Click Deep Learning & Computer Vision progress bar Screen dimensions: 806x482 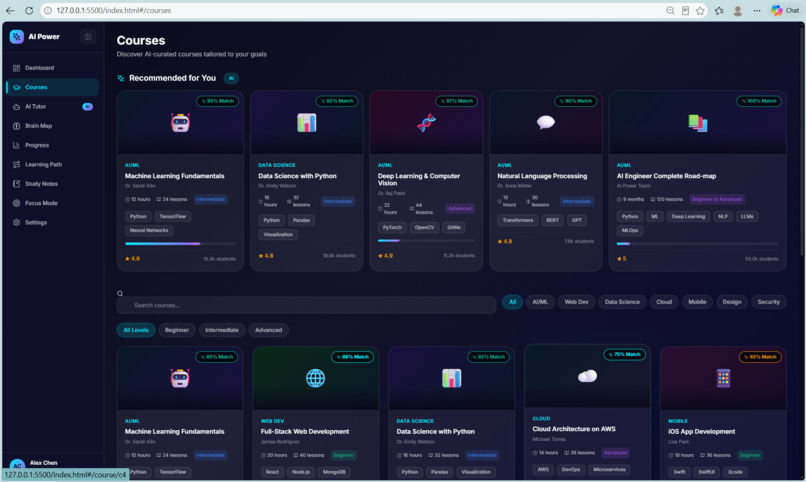[426, 240]
